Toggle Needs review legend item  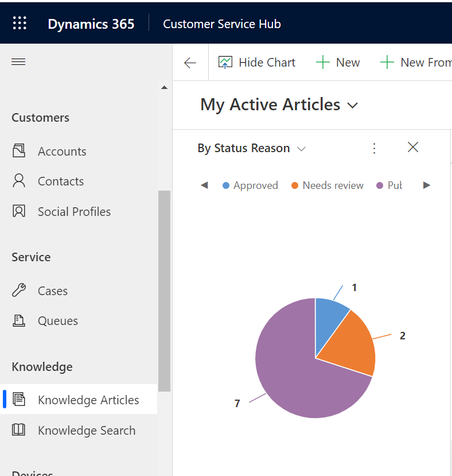pos(327,185)
